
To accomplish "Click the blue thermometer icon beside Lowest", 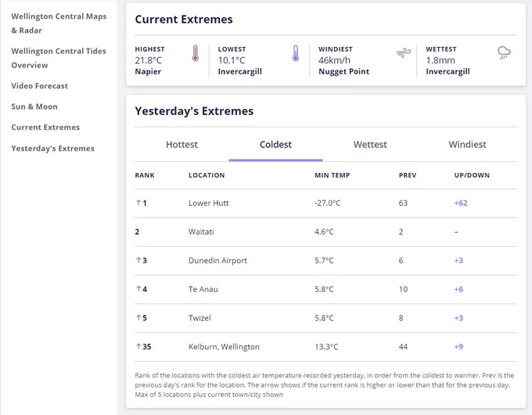I will (296, 53).
